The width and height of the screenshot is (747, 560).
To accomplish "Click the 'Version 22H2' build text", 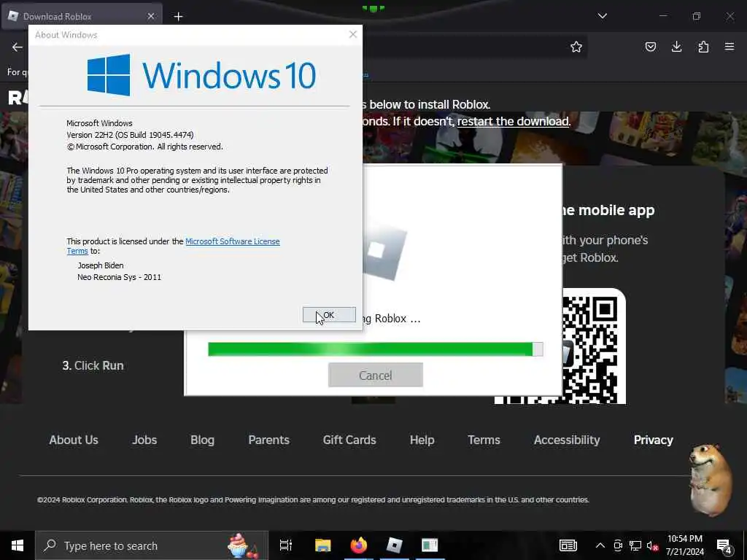I will click(130, 135).
